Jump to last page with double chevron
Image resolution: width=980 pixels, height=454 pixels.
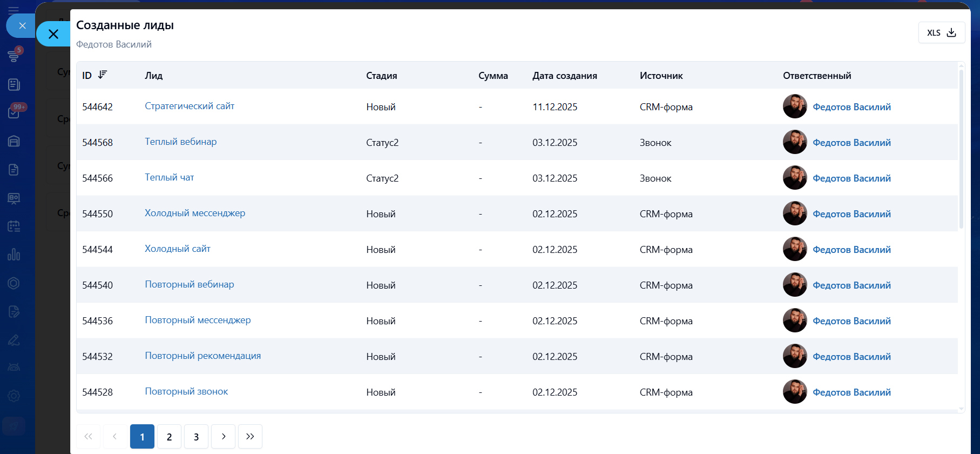[x=250, y=437]
